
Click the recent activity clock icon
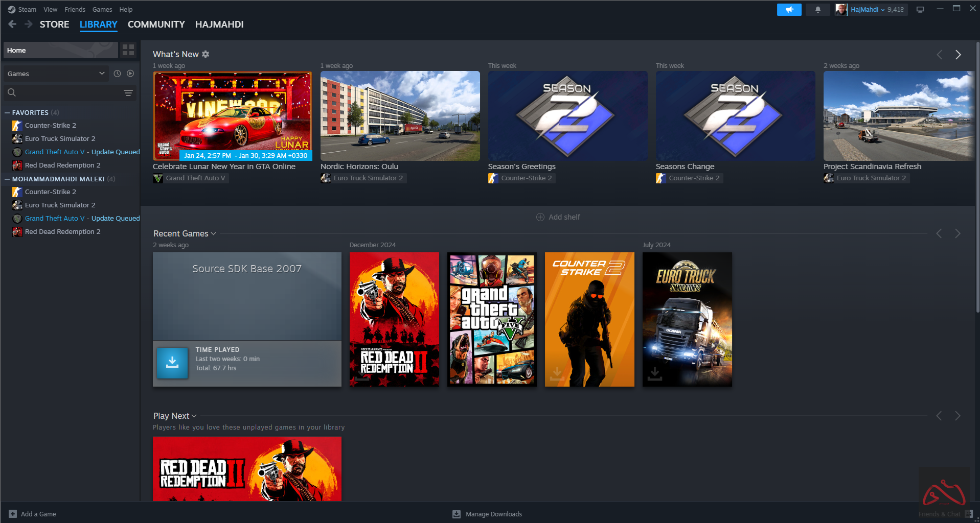pyautogui.click(x=117, y=74)
